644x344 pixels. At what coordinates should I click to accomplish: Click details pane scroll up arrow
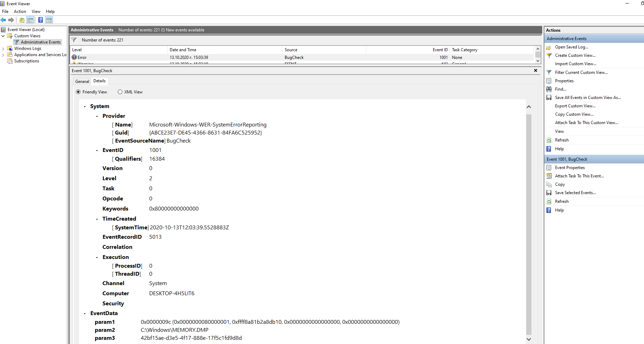(529, 107)
